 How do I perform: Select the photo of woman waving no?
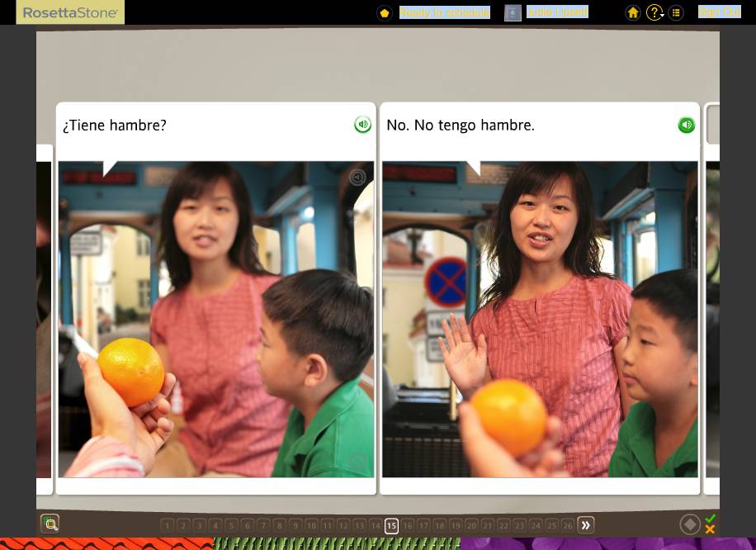click(x=540, y=320)
